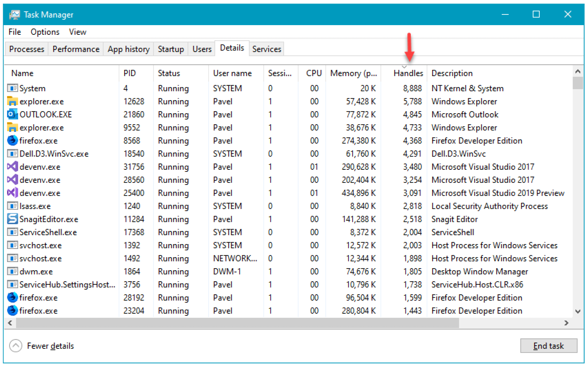Click the explorer.exe icon with PID 12628
Viewport: 588px width, 367px height.
12,101
